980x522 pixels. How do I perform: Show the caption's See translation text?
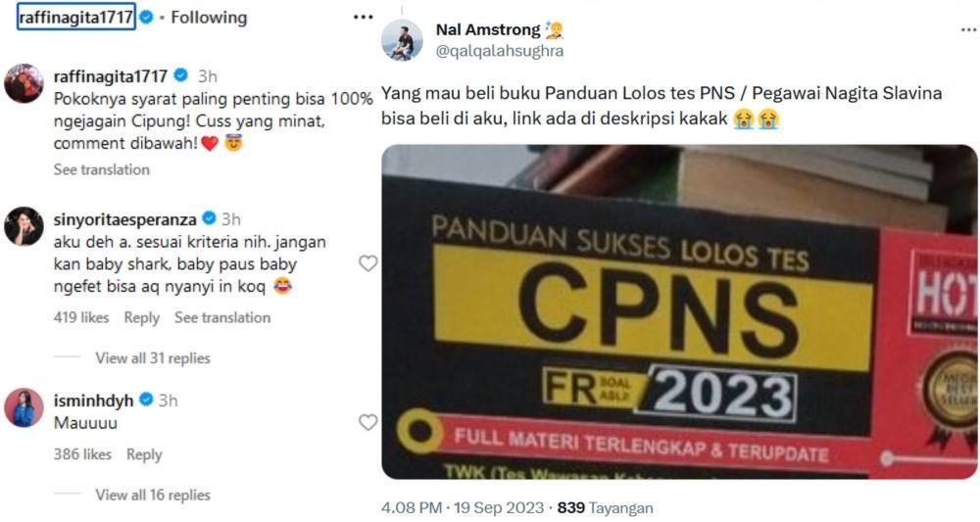[x=101, y=169]
